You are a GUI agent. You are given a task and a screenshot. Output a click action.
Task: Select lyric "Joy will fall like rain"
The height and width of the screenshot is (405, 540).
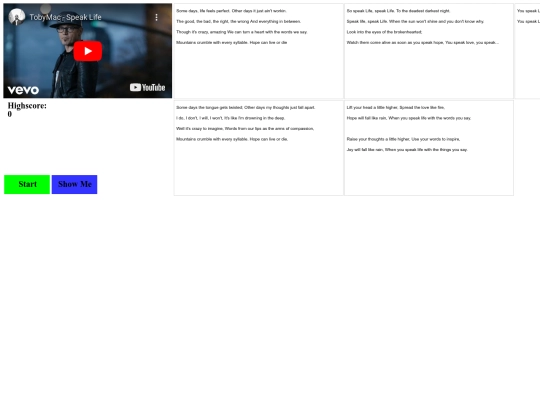click(x=407, y=150)
